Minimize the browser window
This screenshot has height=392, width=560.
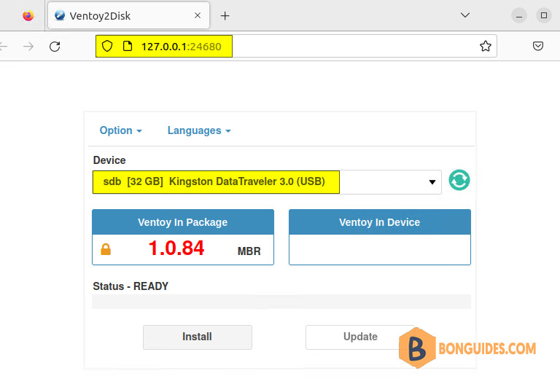point(519,16)
